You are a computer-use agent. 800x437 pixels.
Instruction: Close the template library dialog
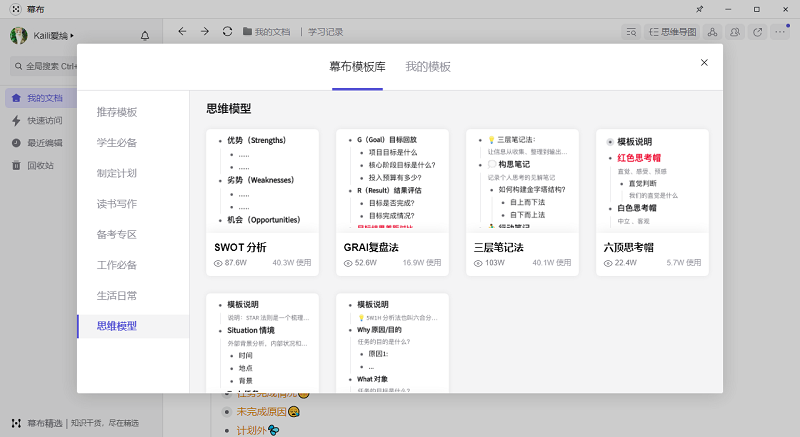704,62
